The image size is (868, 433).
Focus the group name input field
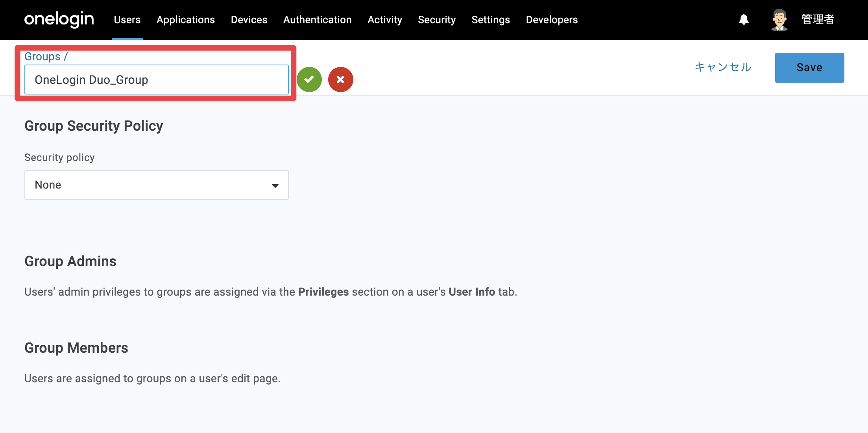[x=157, y=80]
